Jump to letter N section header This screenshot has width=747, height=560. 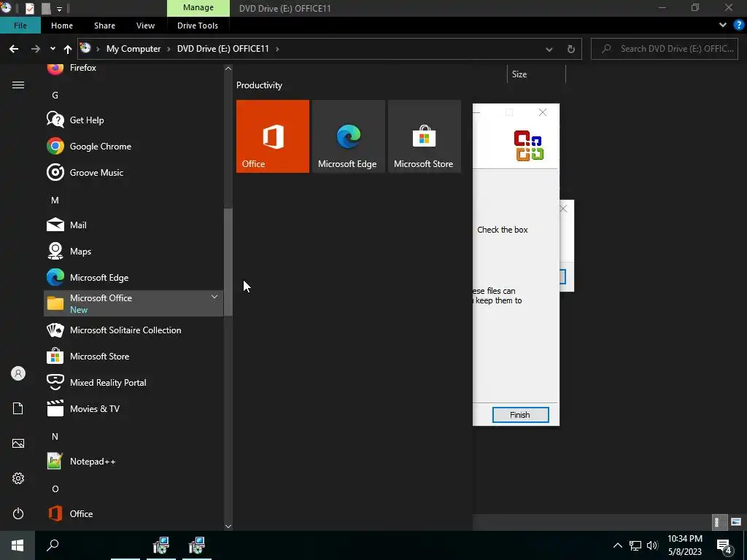click(55, 436)
